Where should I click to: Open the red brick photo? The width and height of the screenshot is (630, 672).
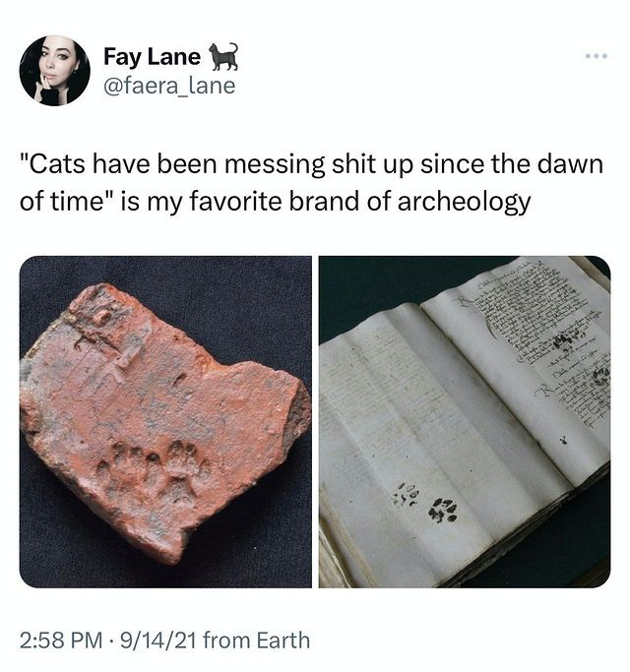[x=165, y=422]
